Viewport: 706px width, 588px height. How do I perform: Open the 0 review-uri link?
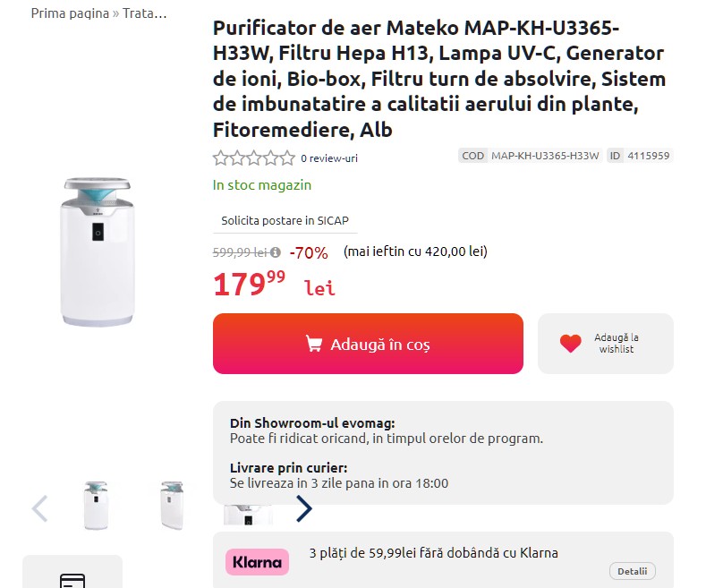329,158
